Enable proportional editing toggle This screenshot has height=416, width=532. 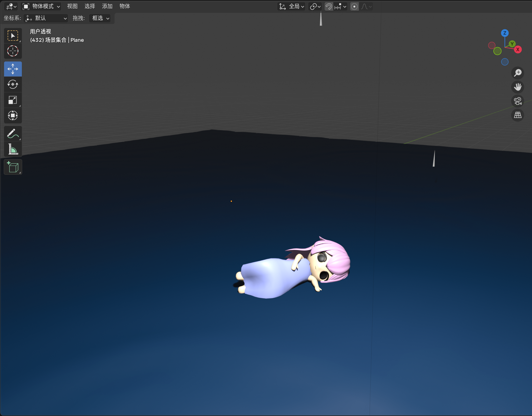(x=354, y=7)
